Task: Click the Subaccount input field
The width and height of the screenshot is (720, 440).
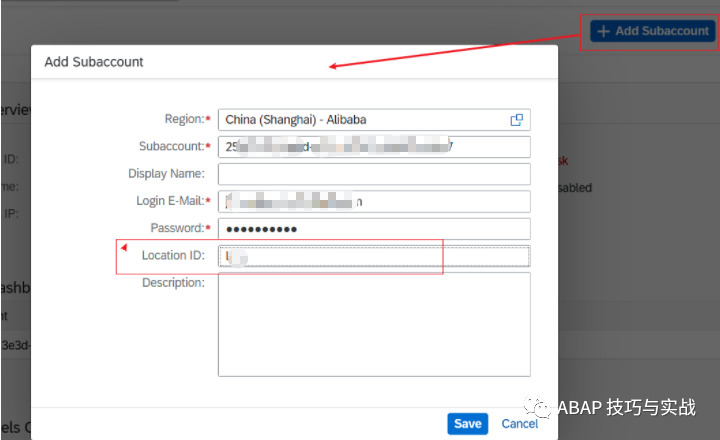Action: click(374, 147)
